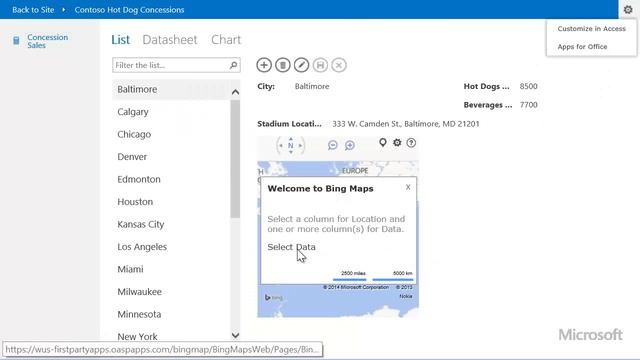640x360 pixels.
Task: Open Bing map help question icon
Action: pos(411,142)
